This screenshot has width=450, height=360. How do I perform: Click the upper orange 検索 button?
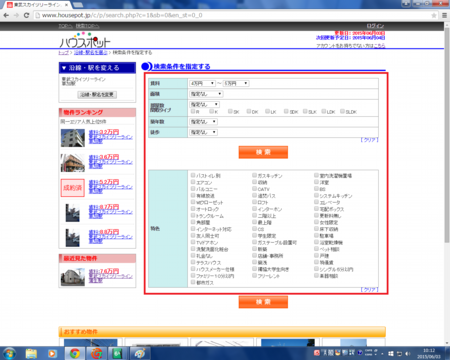[263, 152]
